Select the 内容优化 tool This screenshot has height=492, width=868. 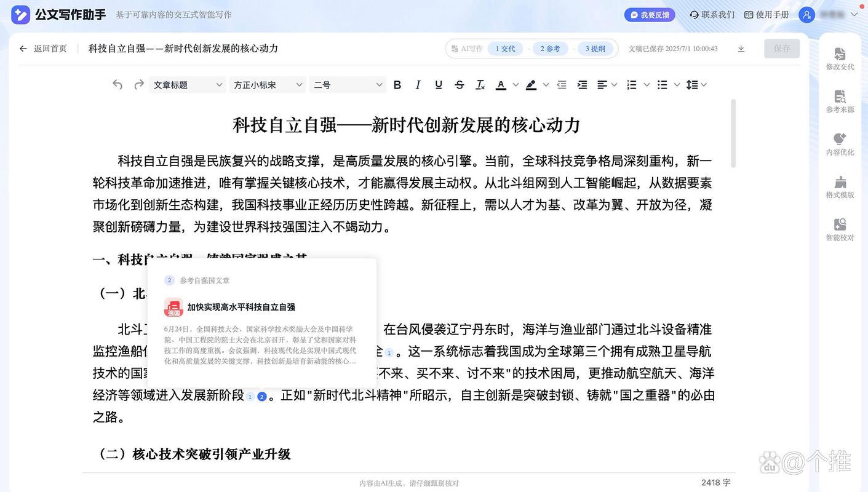tap(840, 144)
